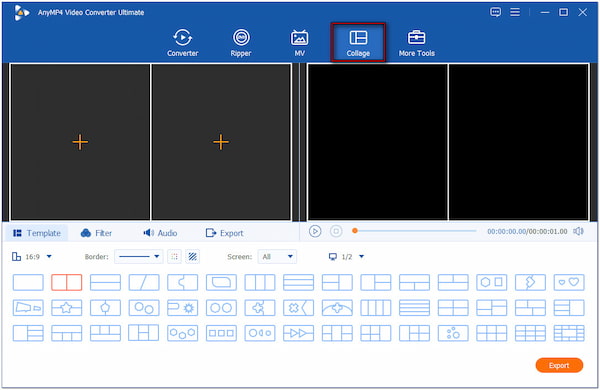The image size is (600, 390).
Task: Play the collage preview
Action: (x=315, y=231)
